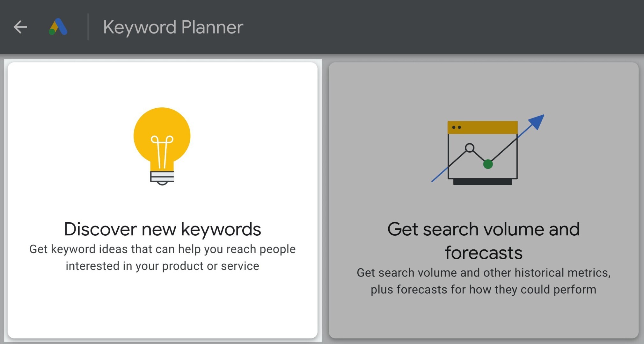Open the Google Ads logo
This screenshot has width=644, height=344.
click(x=58, y=27)
